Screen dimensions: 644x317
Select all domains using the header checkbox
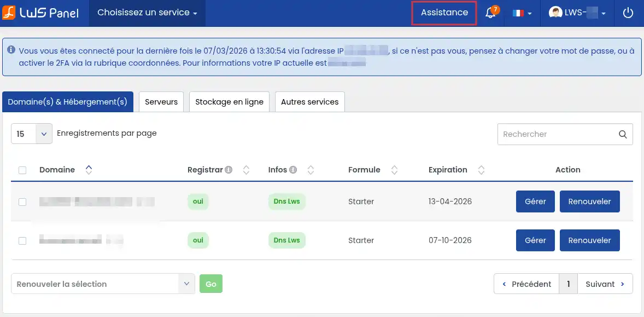pos(22,170)
